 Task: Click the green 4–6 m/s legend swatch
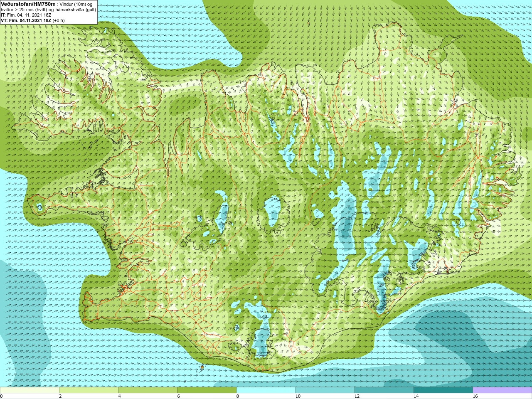coord(148,390)
